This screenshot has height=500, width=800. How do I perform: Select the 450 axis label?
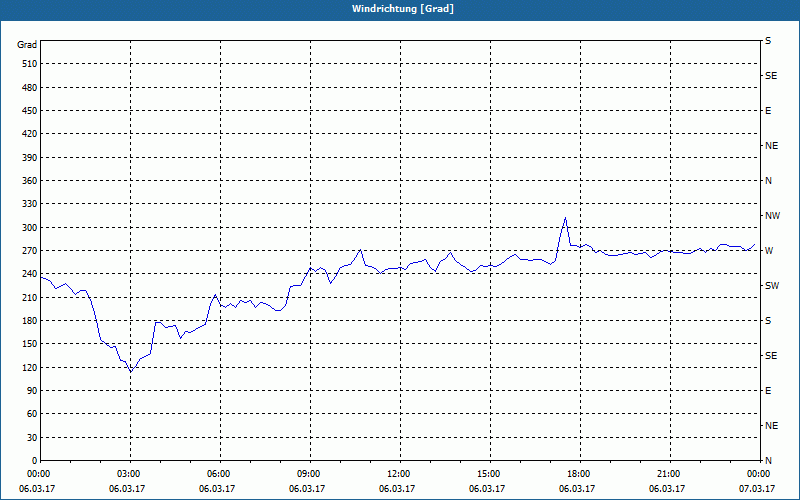click(30, 111)
